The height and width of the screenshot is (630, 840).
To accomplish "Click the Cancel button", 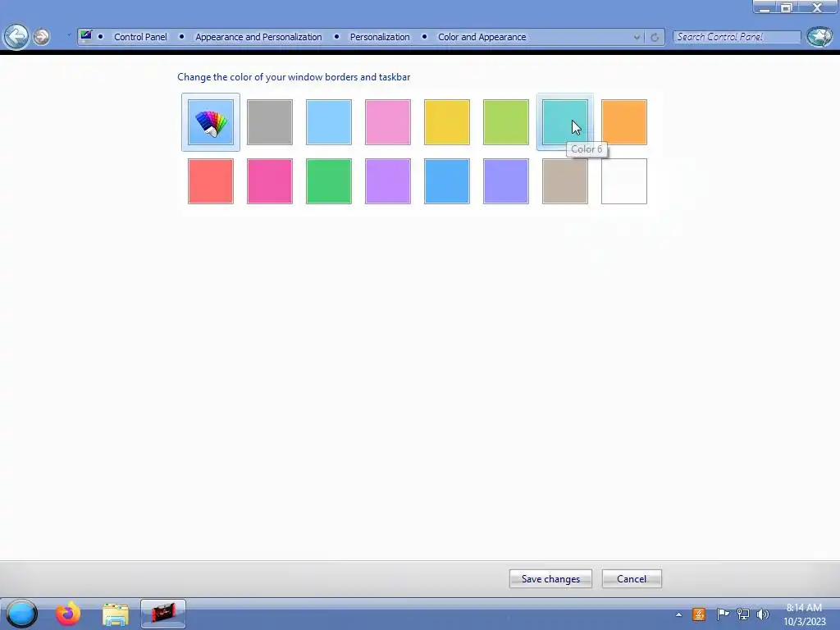I will [632, 578].
